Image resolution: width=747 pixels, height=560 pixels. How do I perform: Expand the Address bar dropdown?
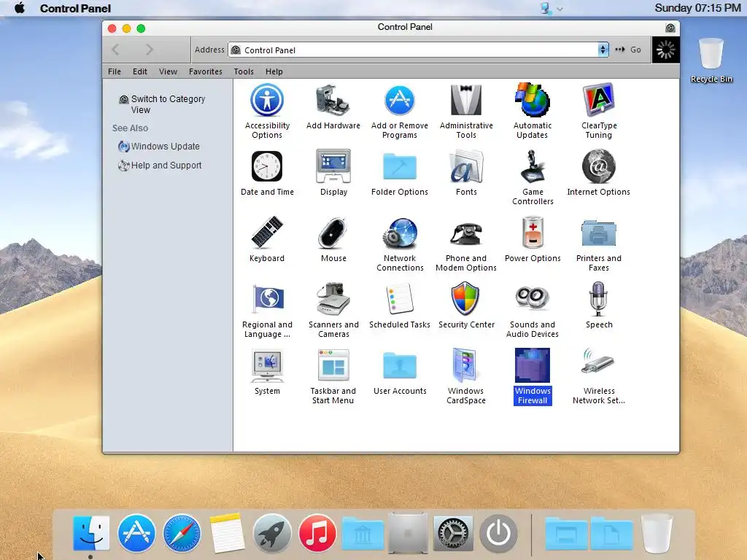coord(603,50)
